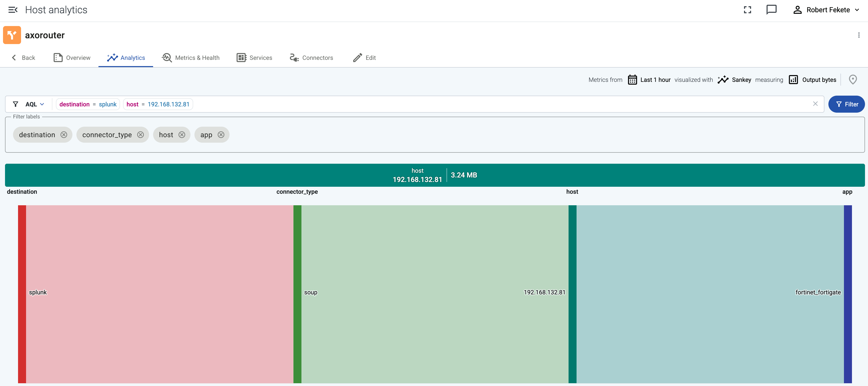Click the Output bytes metric icon
Image resolution: width=868 pixels, height=386 pixels.
(793, 79)
